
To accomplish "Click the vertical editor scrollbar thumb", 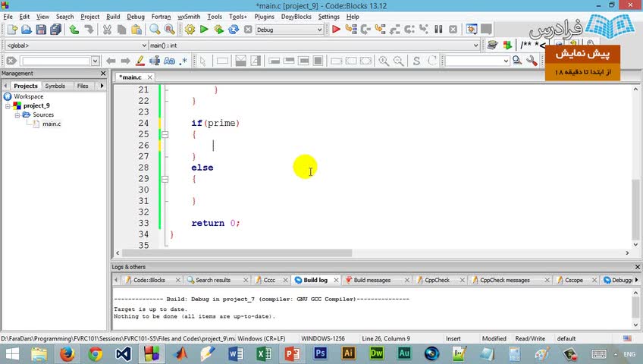I will coord(635,209).
